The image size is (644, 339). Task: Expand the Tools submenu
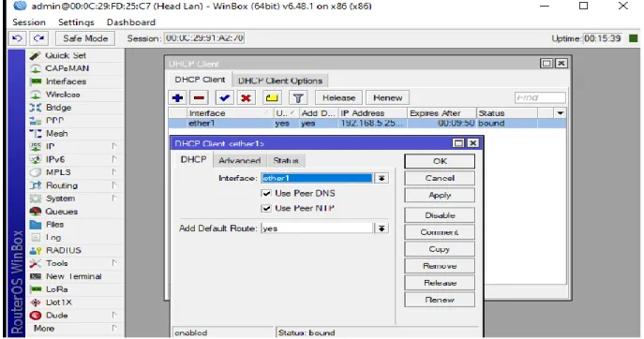click(x=114, y=263)
